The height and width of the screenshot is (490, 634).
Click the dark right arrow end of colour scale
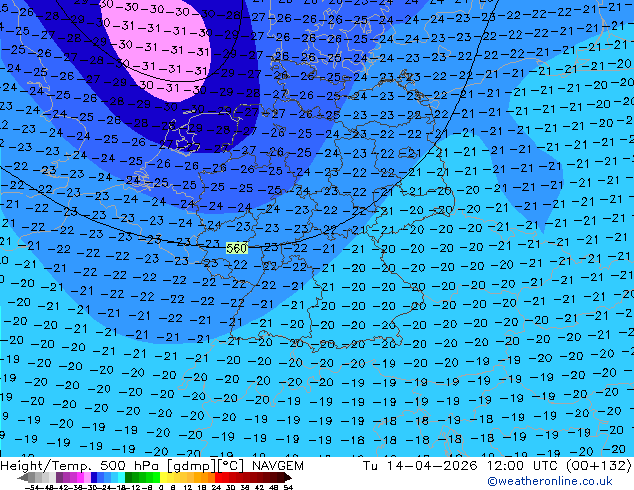[x=288, y=478]
